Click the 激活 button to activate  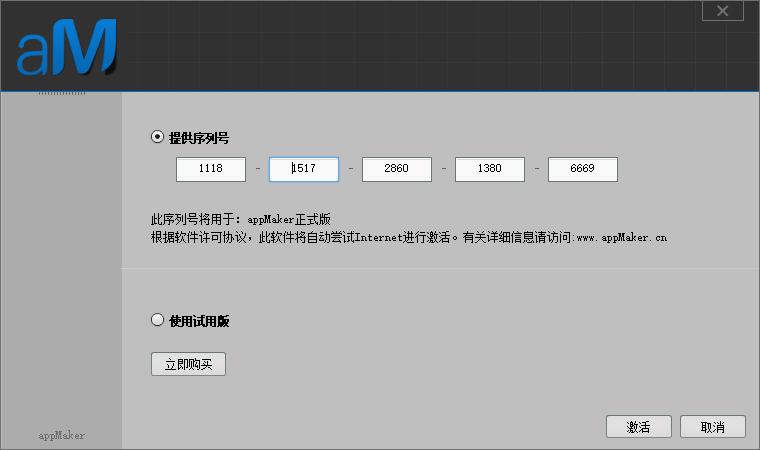coord(639,427)
